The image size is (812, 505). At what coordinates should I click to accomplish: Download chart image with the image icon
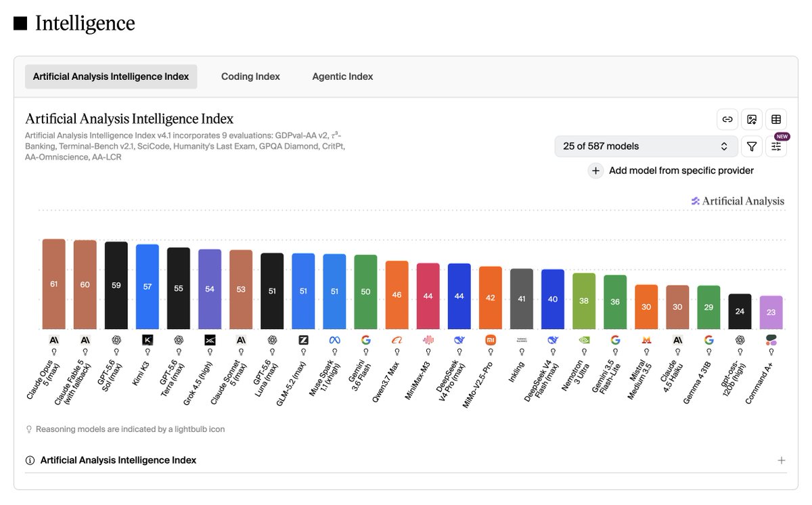coord(752,119)
